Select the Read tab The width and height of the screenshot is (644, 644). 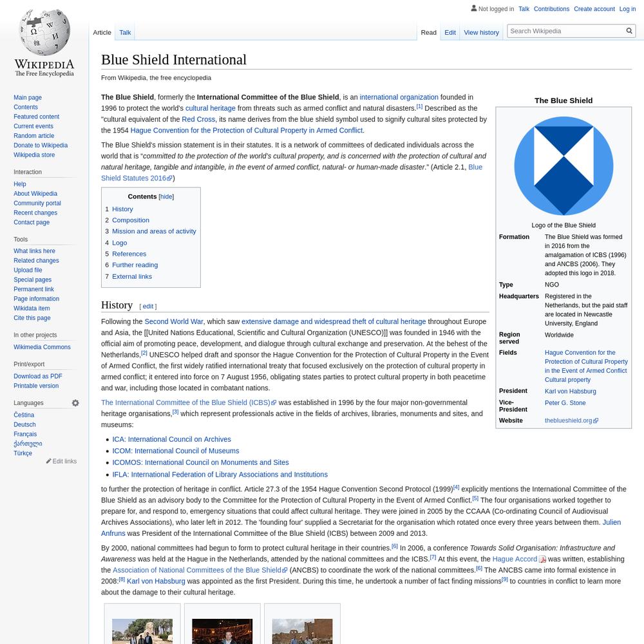[428, 32]
